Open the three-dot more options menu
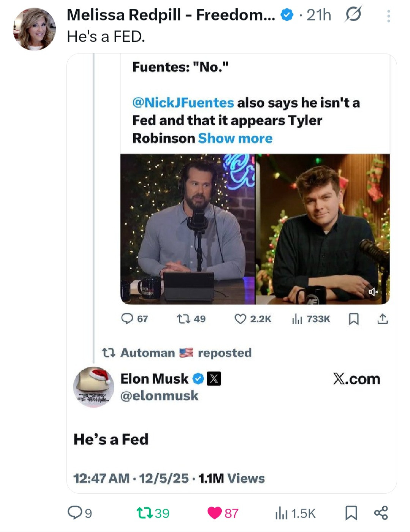The width and height of the screenshot is (410, 532). (x=388, y=16)
